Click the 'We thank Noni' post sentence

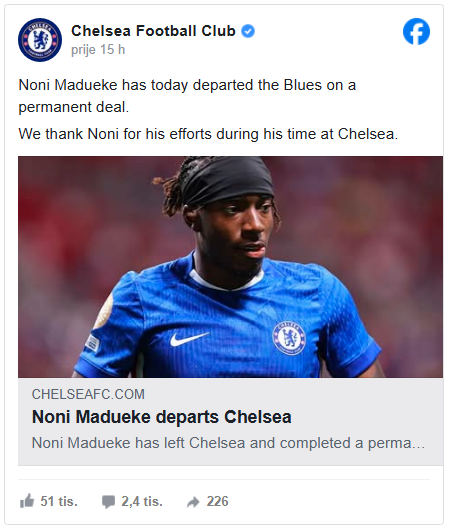tap(208, 134)
